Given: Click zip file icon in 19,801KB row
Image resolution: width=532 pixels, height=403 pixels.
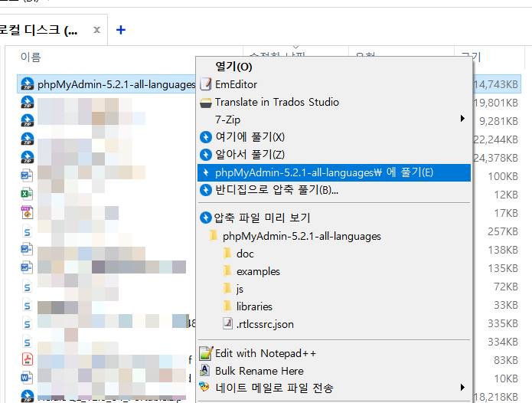Looking at the screenshot, I should click(x=27, y=102).
